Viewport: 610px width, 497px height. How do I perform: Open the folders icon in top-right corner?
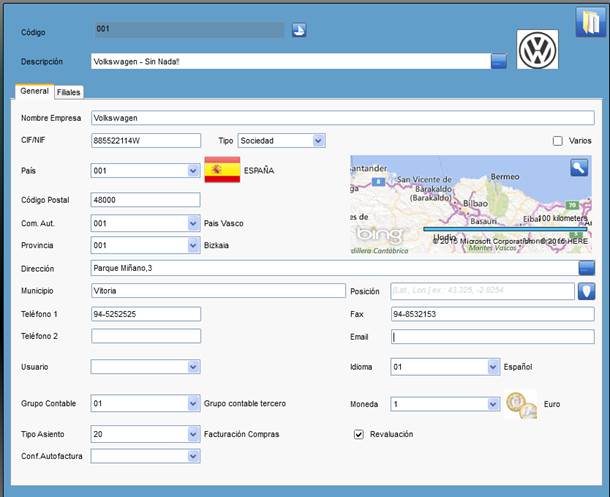tap(590, 22)
